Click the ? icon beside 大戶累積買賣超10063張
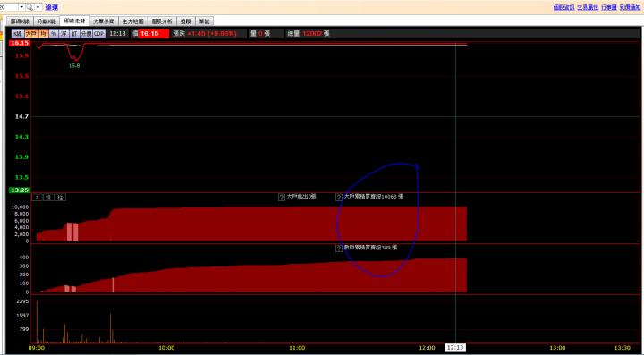Screen dimensions: 644x355 click(339, 198)
